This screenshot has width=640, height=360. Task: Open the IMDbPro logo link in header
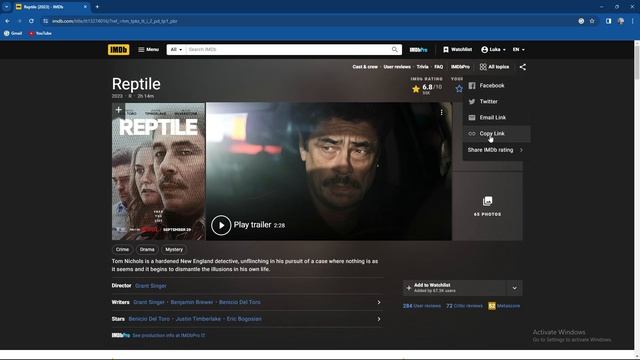[418, 50]
